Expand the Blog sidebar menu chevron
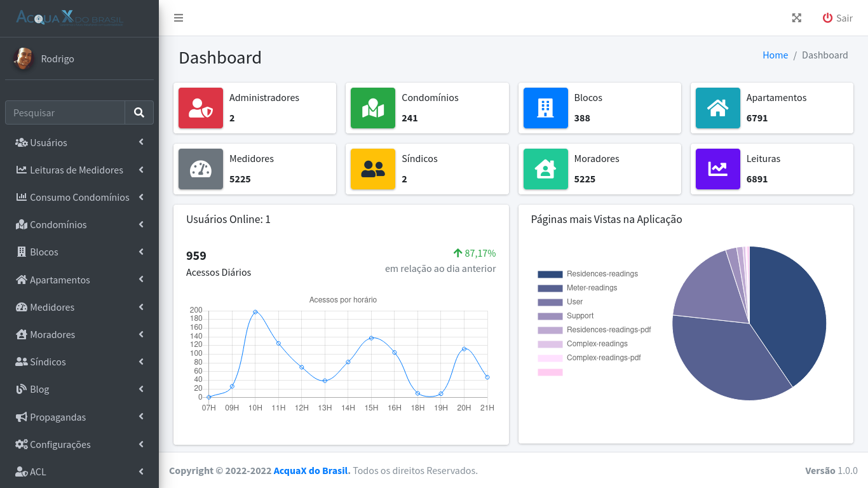868x488 pixels. click(141, 389)
